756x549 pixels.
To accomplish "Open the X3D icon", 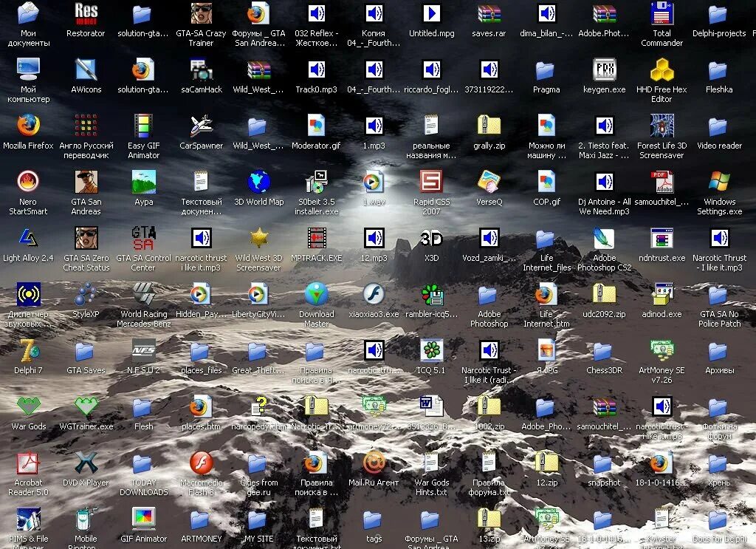I will [431, 238].
